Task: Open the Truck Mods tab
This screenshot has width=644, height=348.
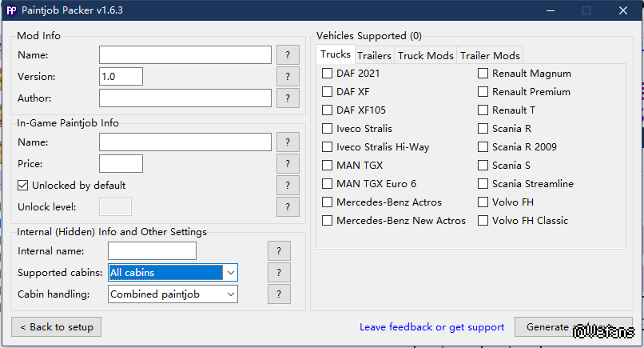Action: [426, 55]
